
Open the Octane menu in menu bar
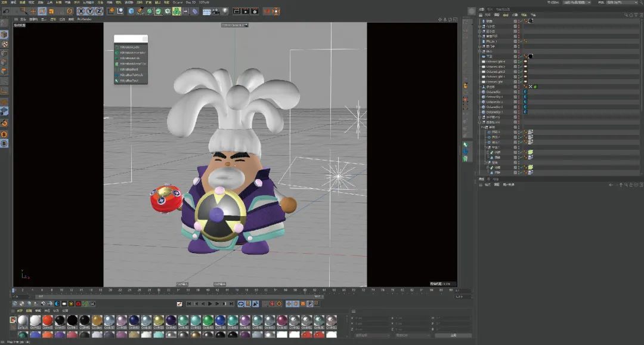coord(177,2)
